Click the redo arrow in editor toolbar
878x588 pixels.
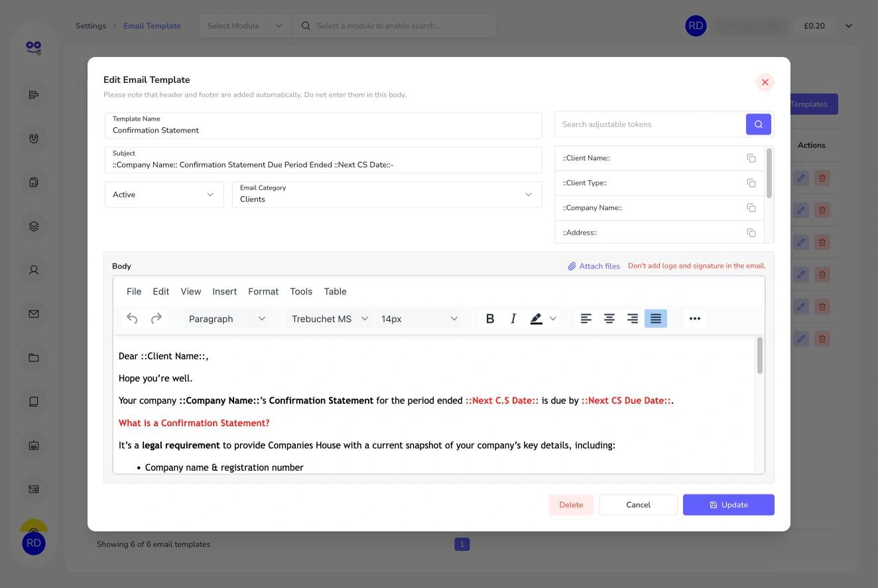coord(157,319)
